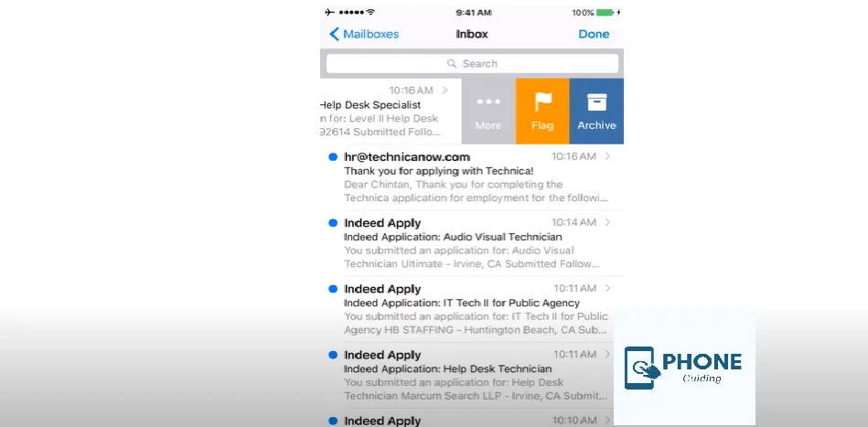Click the unread dot beside hr@technicanow.com

[x=333, y=157]
